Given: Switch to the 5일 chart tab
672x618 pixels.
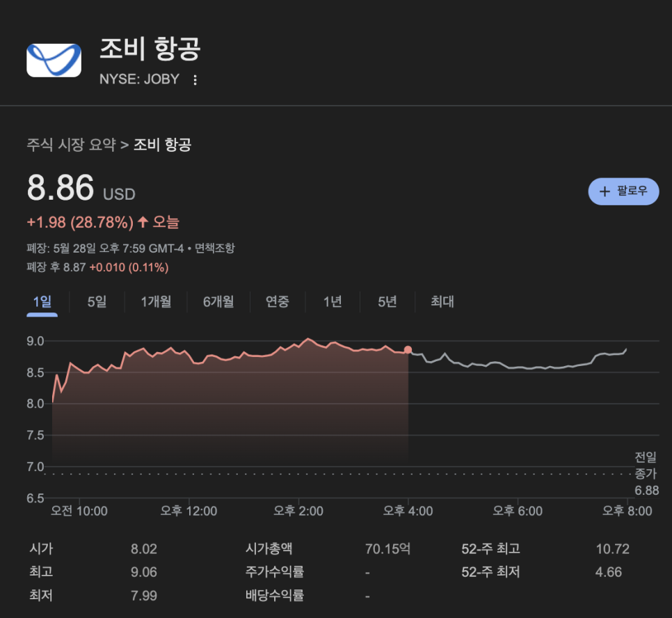Looking at the screenshot, I should click(x=97, y=302).
